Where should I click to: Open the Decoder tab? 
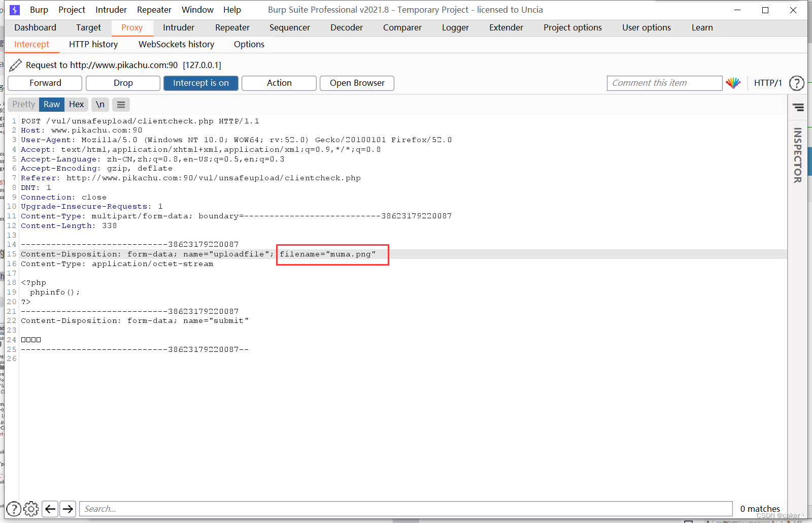[347, 27]
